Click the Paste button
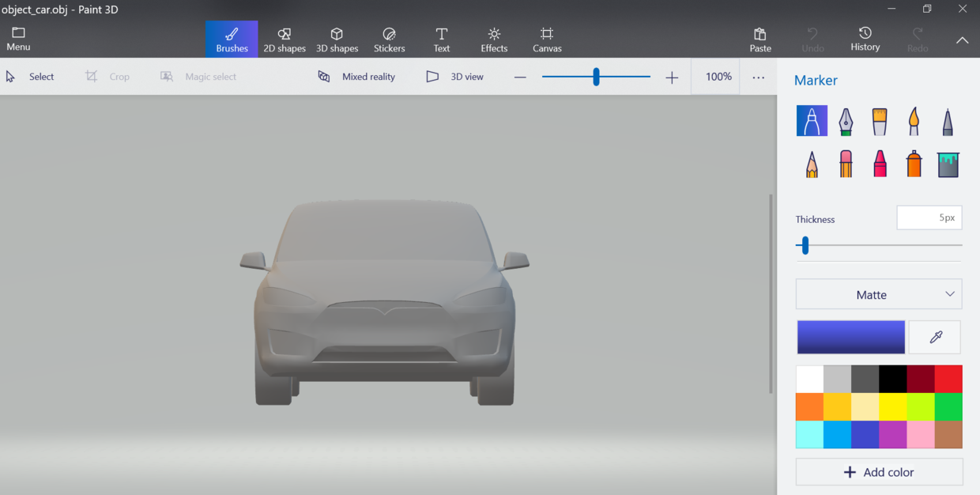The height and width of the screenshot is (495, 980). (760, 39)
